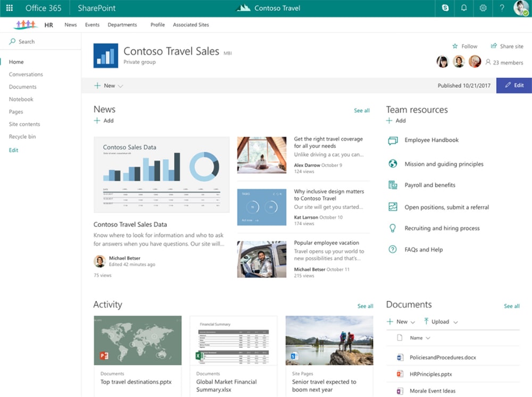Image resolution: width=532 pixels, height=397 pixels.
Task: Click the Open positions chart icon
Action: tap(393, 207)
